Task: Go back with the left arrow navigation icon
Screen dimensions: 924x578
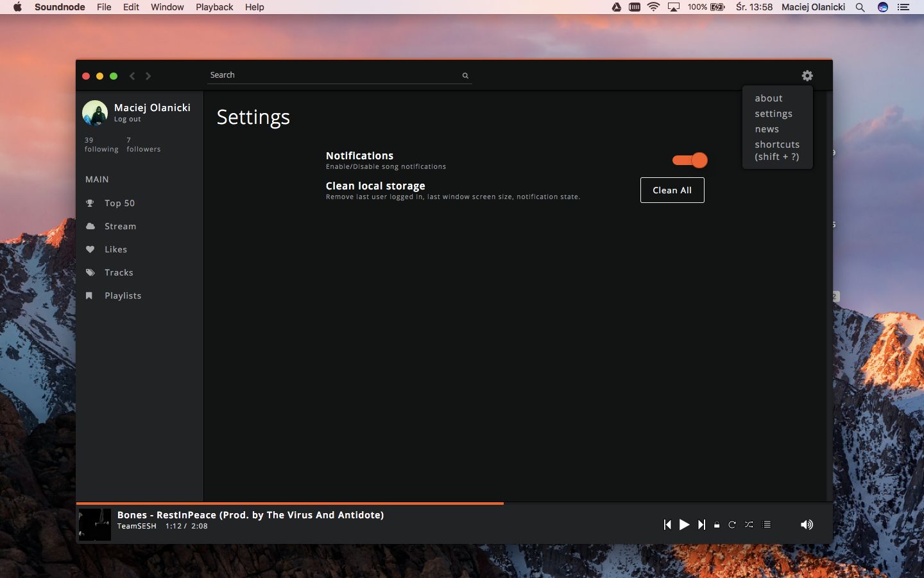Action: 132,76
